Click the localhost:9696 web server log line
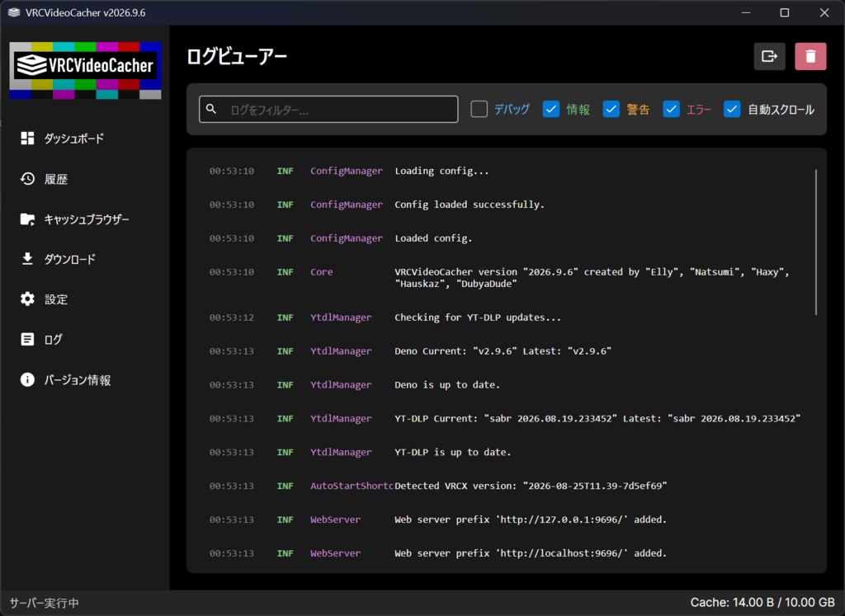 [531, 553]
